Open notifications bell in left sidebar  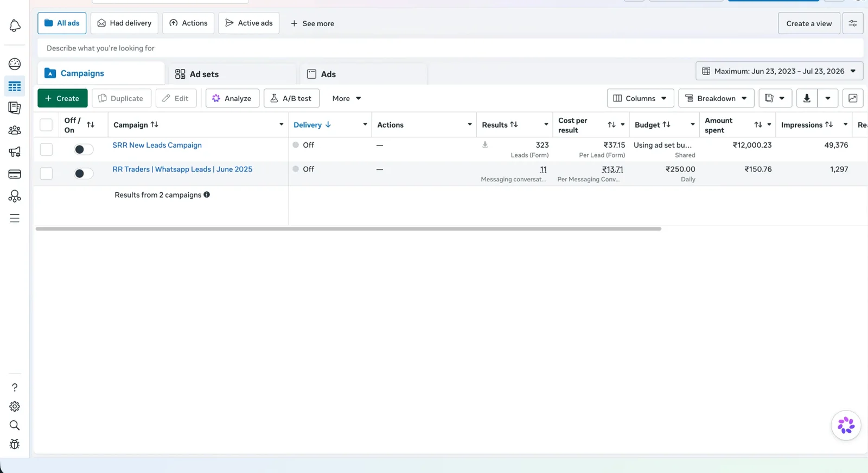(15, 26)
